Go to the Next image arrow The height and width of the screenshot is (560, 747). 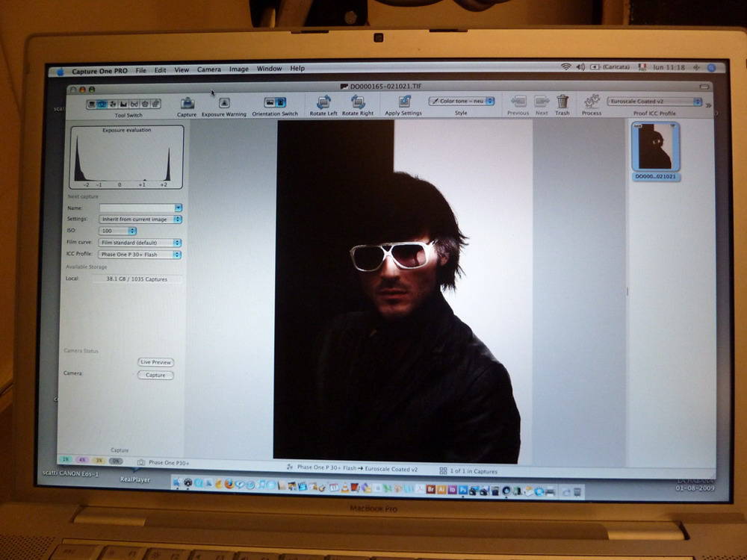542,102
